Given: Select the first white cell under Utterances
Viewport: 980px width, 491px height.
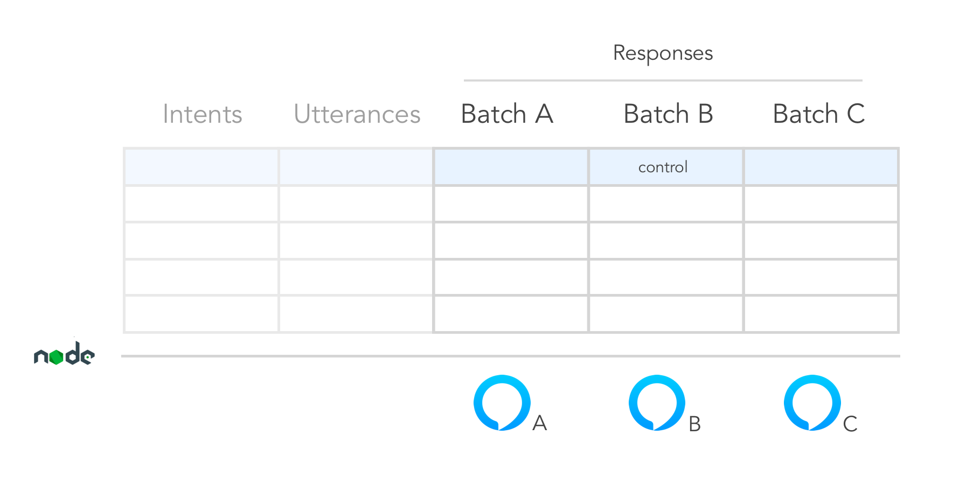Looking at the screenshot, I should 356,204.
